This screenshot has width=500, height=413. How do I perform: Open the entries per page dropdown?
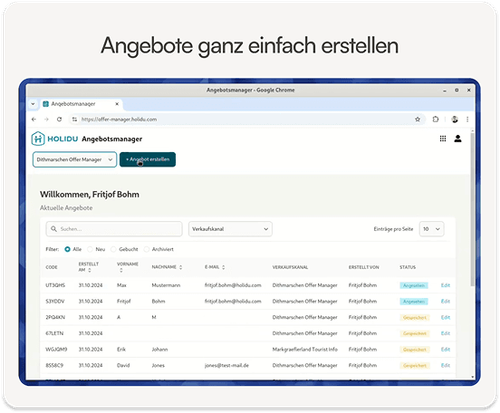431,229
